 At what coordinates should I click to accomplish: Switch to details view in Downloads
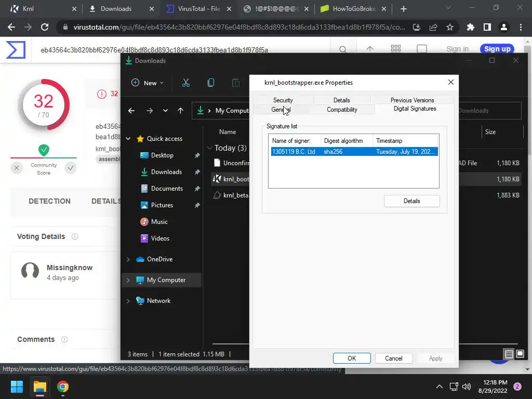[509, 354]
